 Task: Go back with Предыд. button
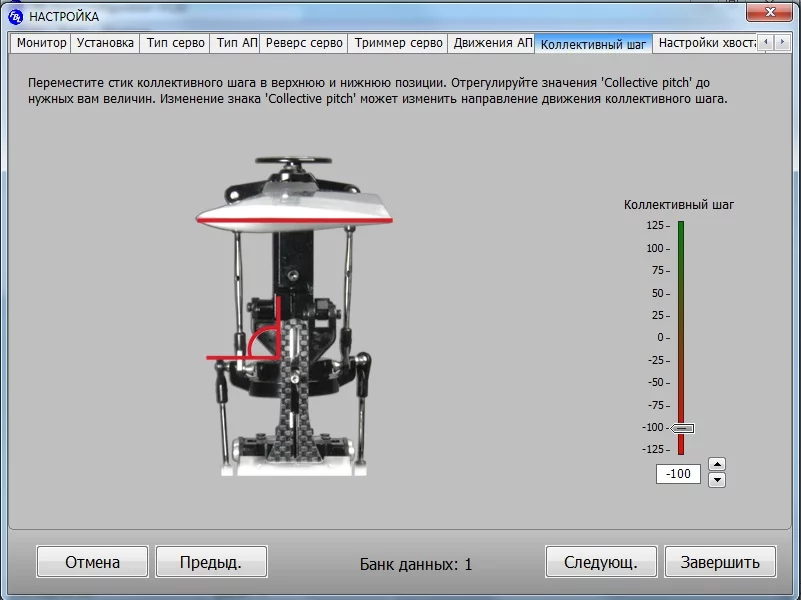(211, 562)
